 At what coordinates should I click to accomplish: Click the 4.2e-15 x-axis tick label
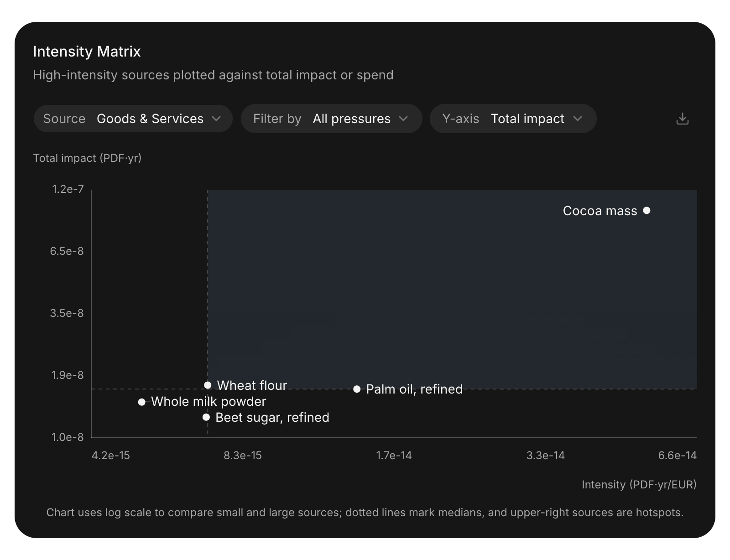click(x=111, y=456)
